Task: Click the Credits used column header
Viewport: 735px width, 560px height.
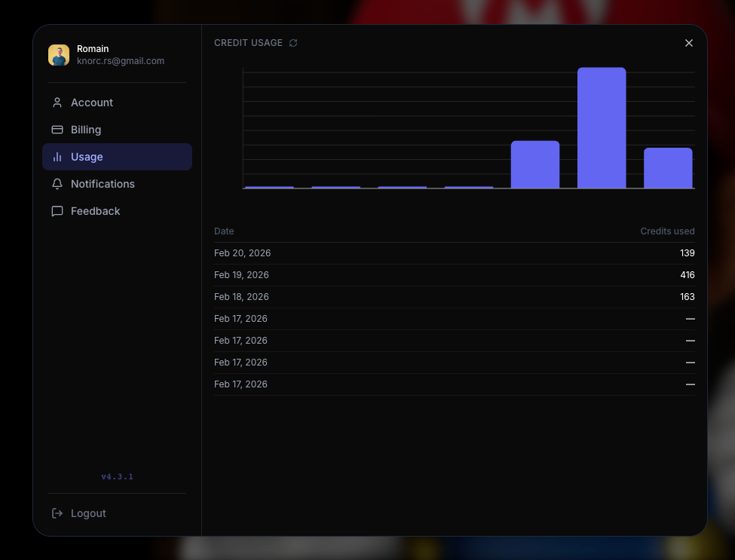Action: (x=667, y=231)
